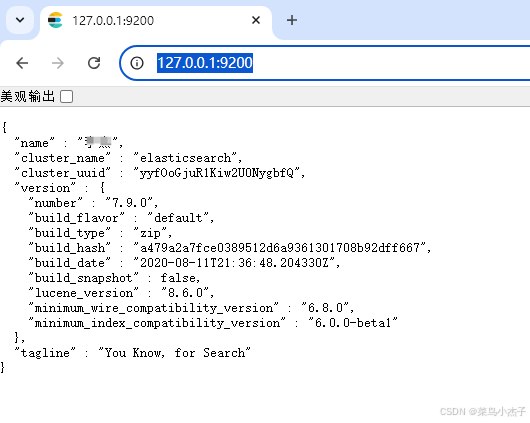Go back with the back arrow

point(22,63)
